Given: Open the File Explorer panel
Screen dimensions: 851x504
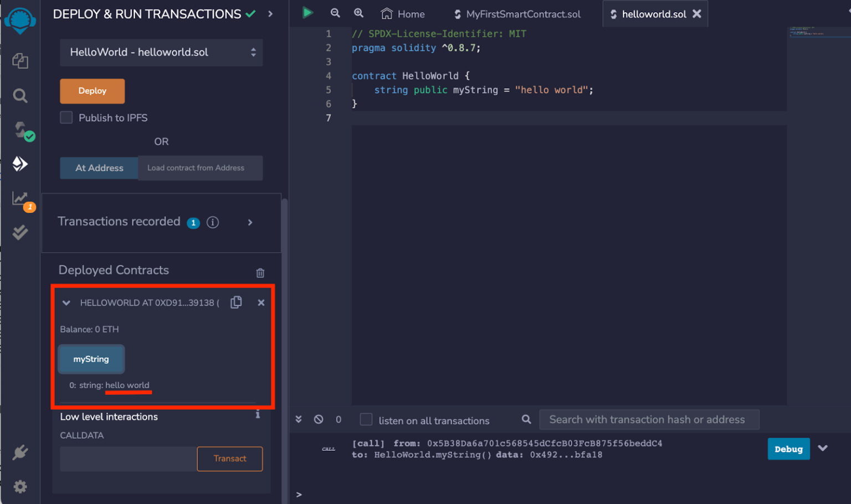Looking at the screenshot, I should [20, 61].
